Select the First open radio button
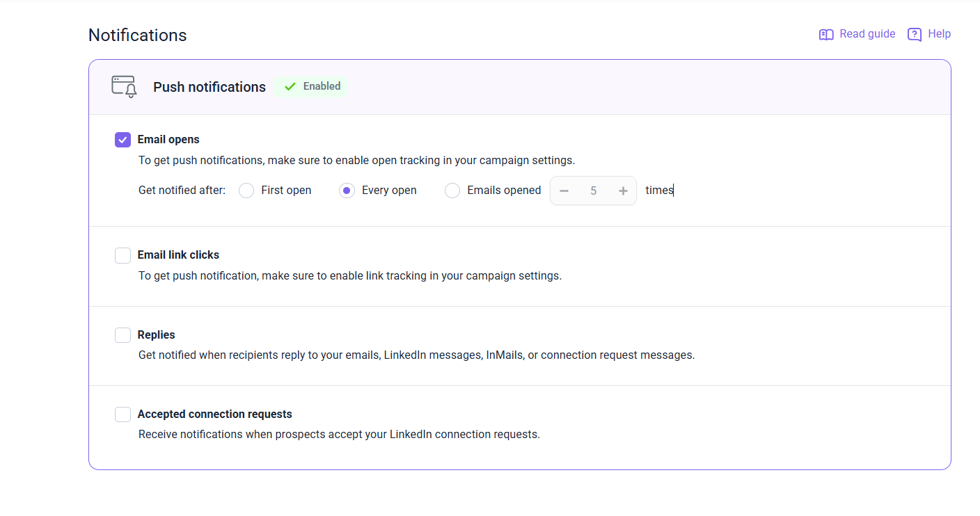 [x=246, y=191]
